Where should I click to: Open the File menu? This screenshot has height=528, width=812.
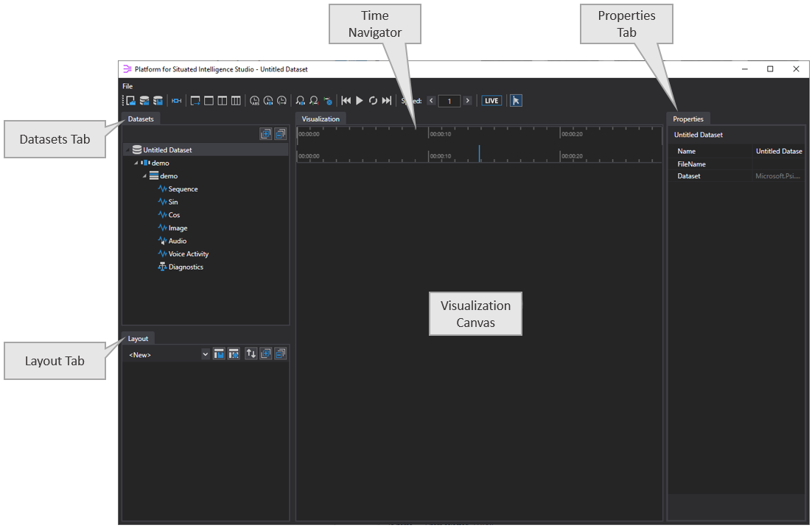(127, 85)
